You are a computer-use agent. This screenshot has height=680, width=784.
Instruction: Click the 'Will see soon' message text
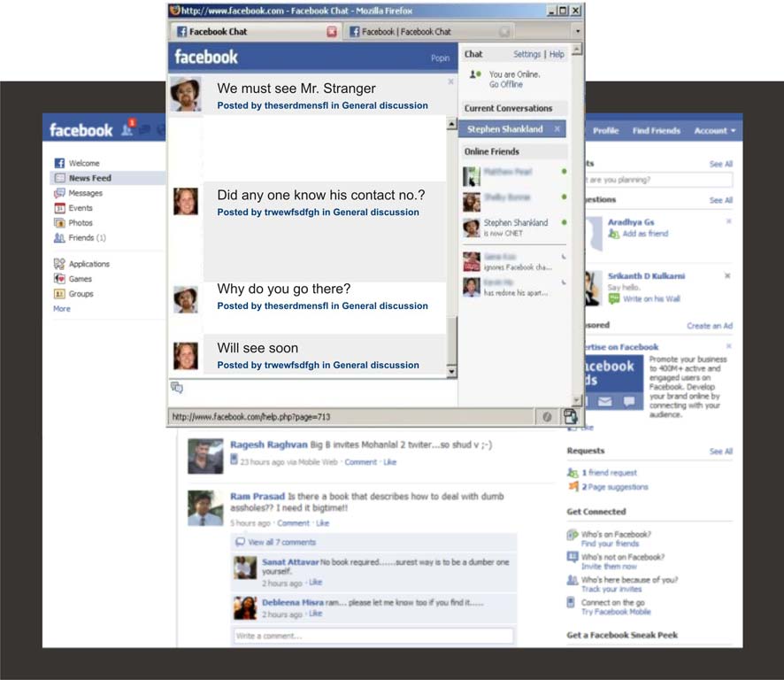[x=257, y=348]
